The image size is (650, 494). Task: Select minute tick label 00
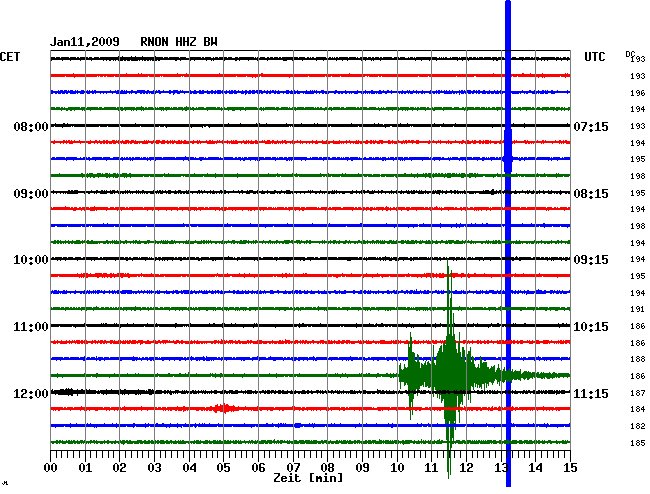tap(51, 468)
